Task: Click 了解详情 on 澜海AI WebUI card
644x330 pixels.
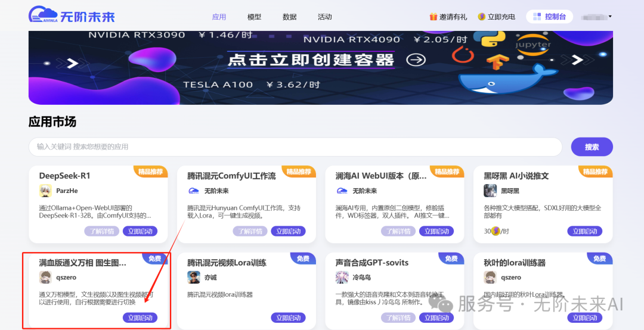Action: [398, 231]
